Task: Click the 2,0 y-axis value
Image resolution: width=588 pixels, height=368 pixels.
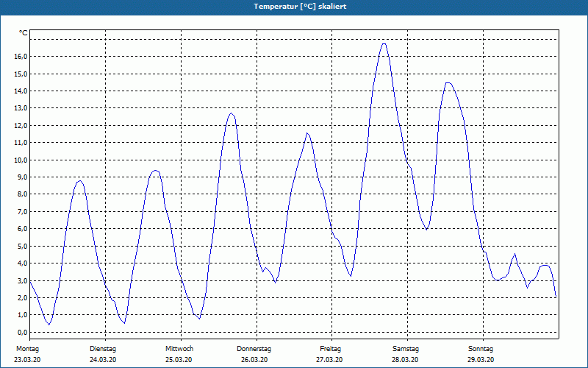Action: 23,298
